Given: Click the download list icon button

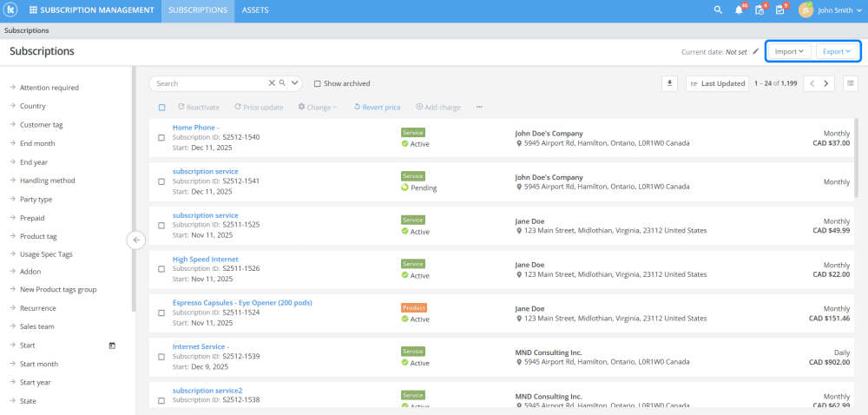Looking at the screenshot, I should 670,83.
